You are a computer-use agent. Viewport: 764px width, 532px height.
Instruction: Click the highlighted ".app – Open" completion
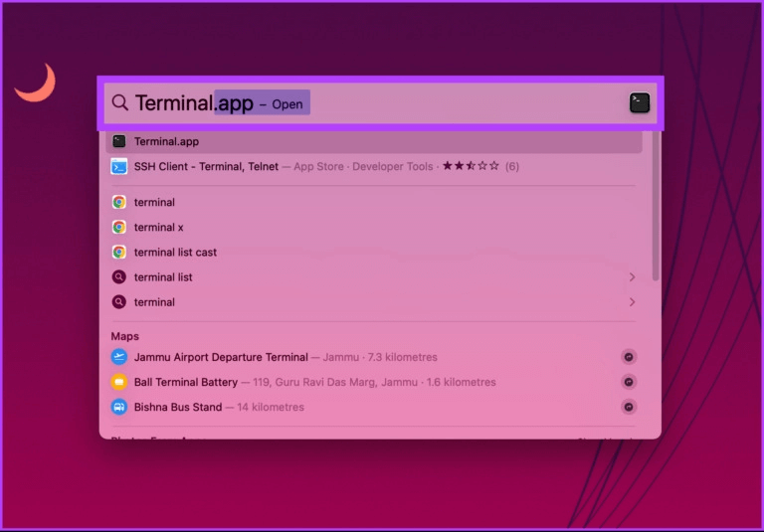(263, 102)
